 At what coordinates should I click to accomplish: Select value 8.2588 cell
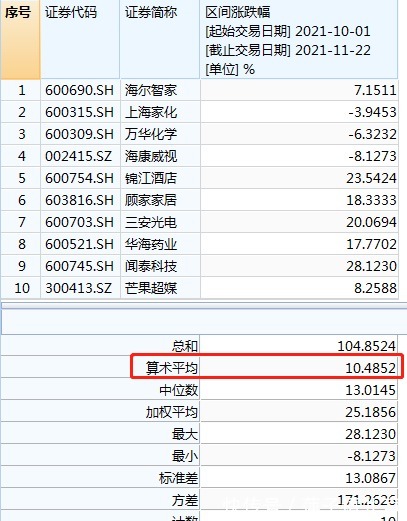(299, 288)
